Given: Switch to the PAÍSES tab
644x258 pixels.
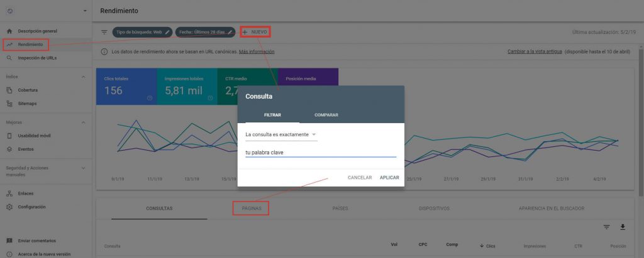Looking at the screenshot, I should click(x=340, y=209).
